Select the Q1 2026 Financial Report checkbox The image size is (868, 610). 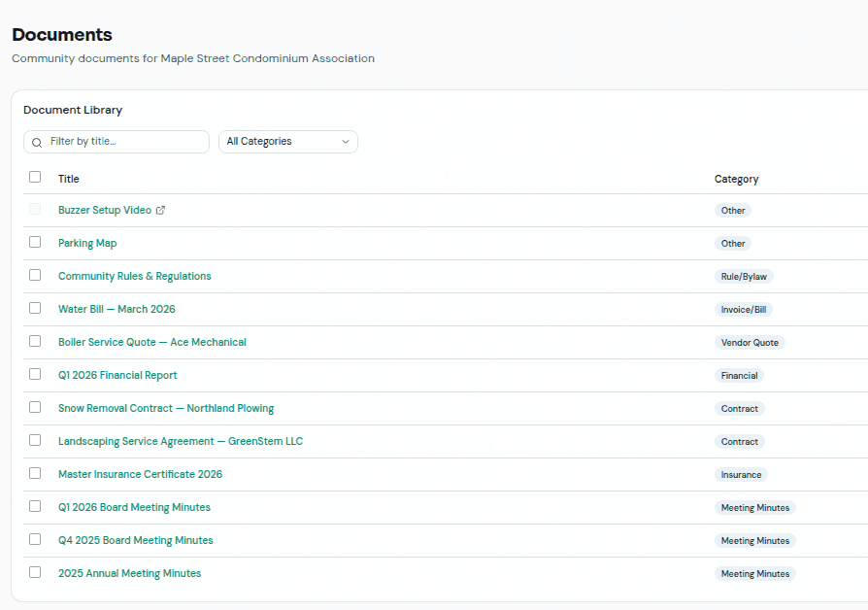click(x=35, y=374)
